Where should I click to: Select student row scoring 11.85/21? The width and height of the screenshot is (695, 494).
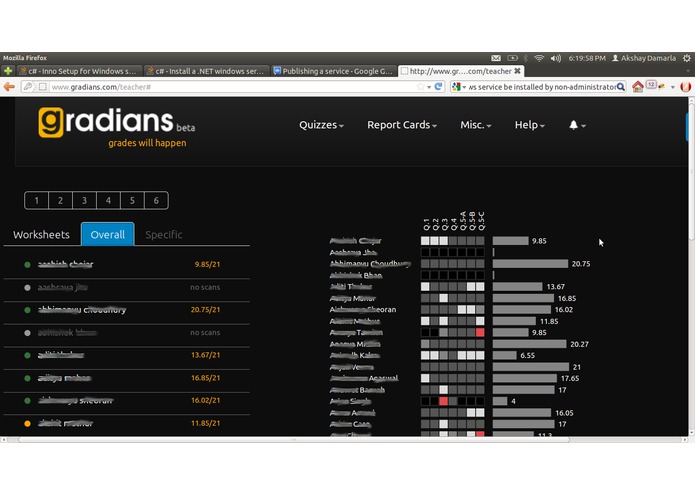pyautogui.click(x=126, y=423)
